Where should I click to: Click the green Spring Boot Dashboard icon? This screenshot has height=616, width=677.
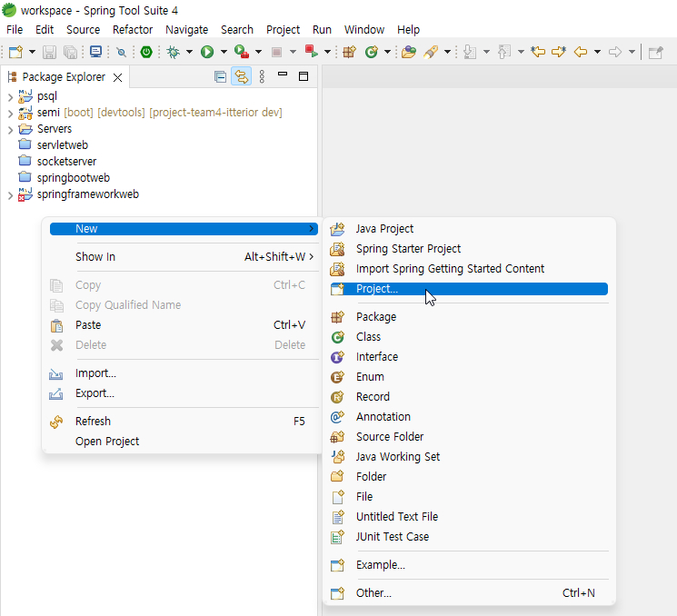(x=146, y=52)
